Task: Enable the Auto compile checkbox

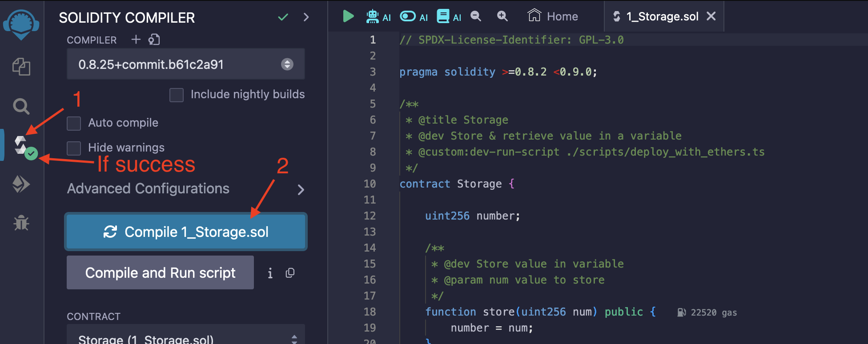Action: (74, 123)
